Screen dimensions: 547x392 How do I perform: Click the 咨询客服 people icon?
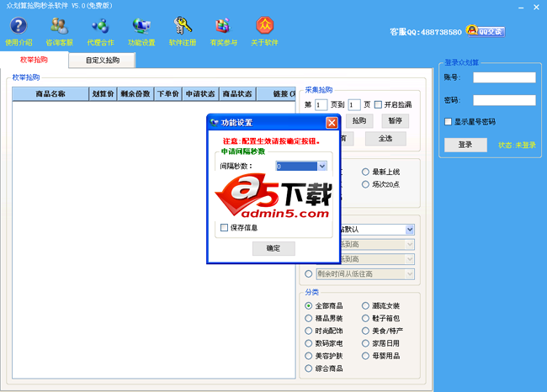point(59,26)
